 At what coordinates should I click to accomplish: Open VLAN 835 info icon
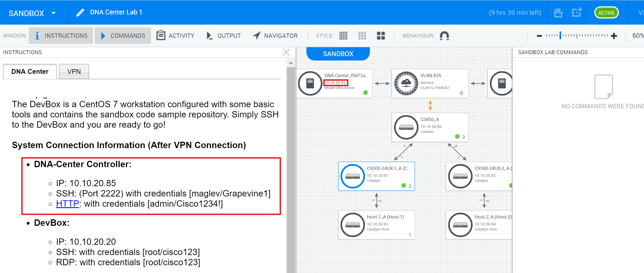462,93
